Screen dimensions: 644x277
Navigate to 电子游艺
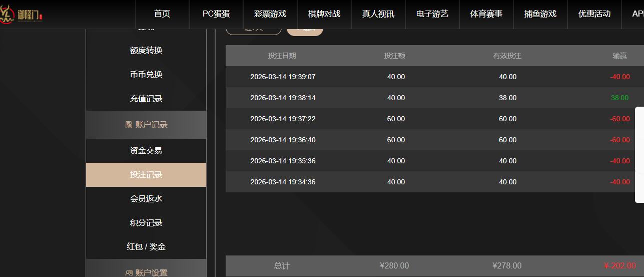point(432,14)
